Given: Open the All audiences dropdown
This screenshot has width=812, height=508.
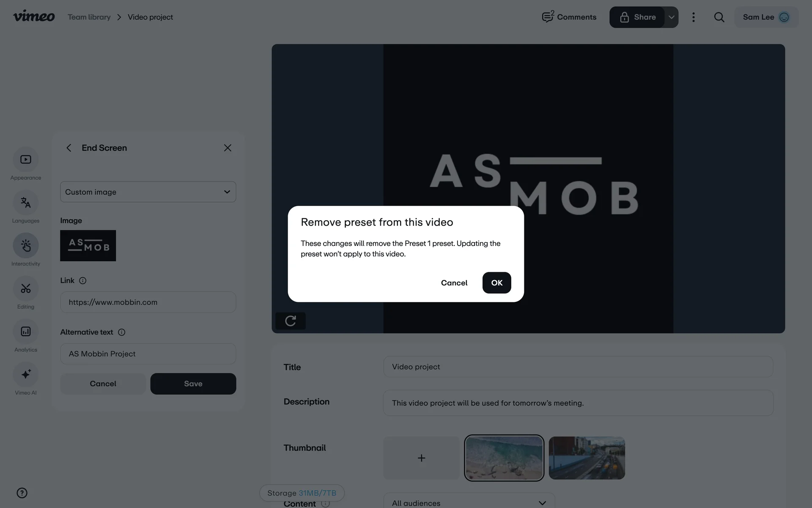Looking at the screenshot, I should coord(469,502).
